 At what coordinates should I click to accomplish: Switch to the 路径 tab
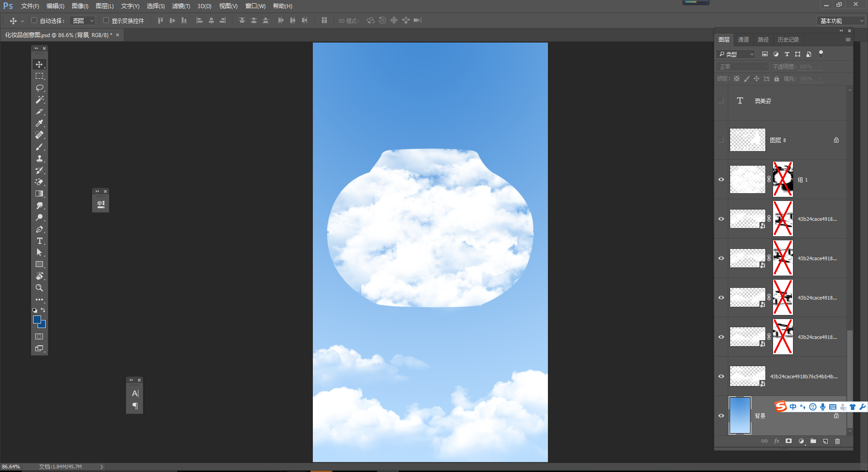[x=763, y=40]
